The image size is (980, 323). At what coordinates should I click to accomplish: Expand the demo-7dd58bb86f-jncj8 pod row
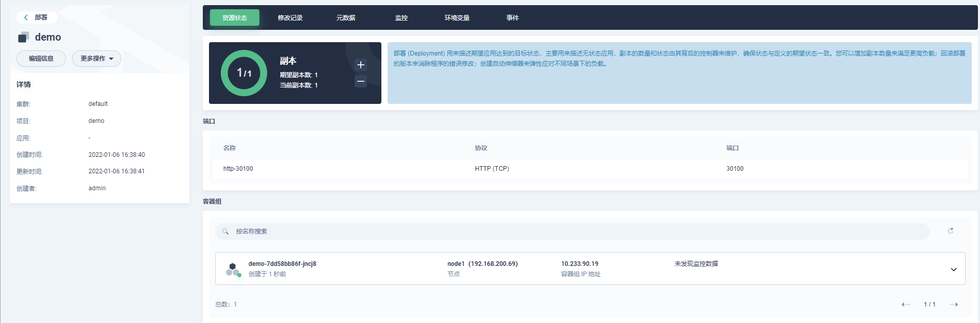(953, 270)
